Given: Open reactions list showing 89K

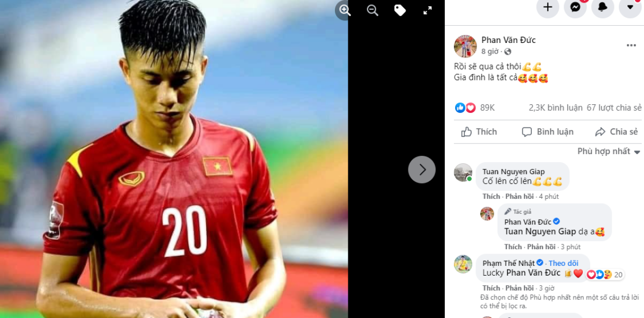Looking at the screenshot, I should coord(475,108).
